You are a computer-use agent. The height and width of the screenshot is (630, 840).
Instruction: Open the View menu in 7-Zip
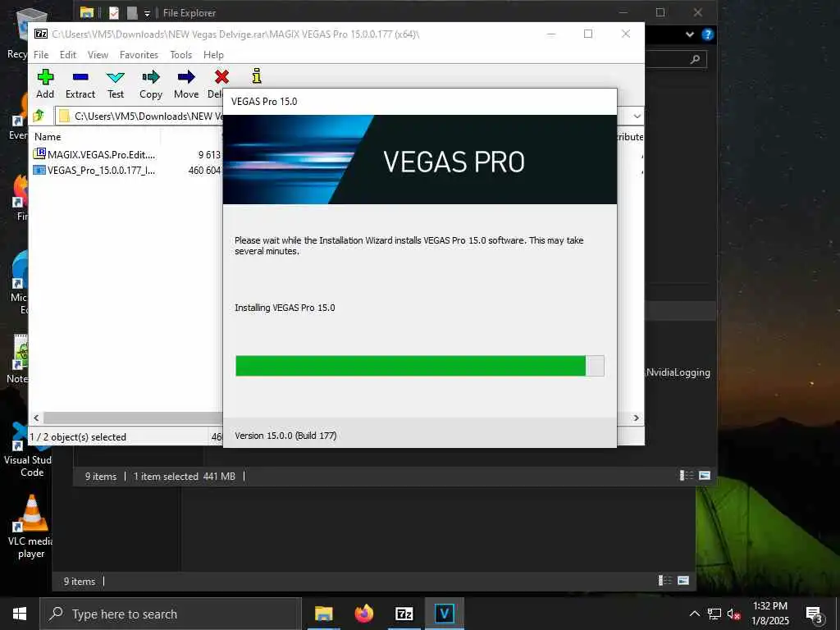[x=98, y=55]
